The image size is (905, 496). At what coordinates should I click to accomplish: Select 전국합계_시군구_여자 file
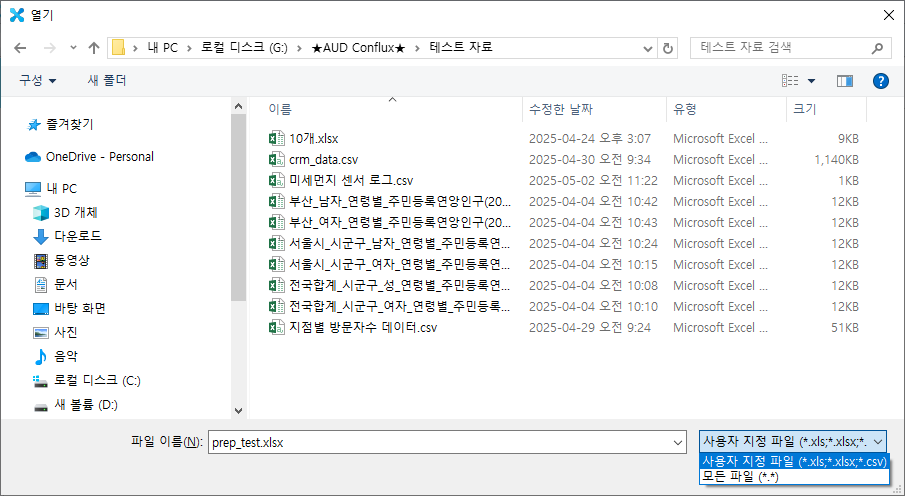400,306
